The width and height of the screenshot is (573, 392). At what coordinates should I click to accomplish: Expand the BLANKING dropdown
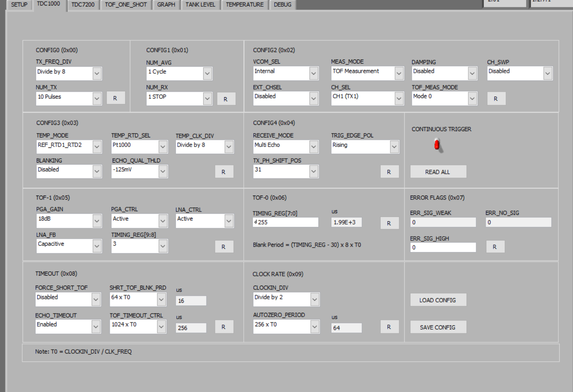coord(69,171)
